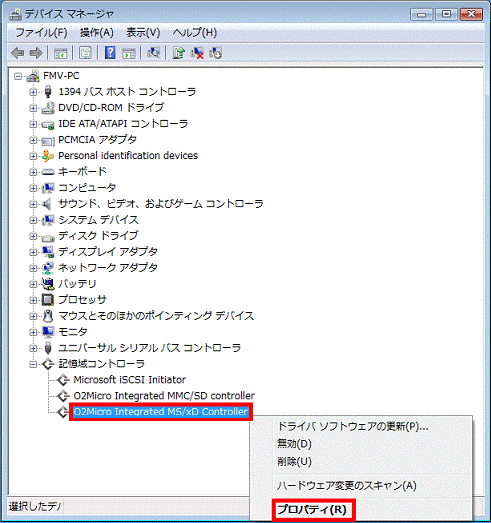Click the プロセッサ chip icon
Screen dimensions: 491x523
coord(48,300)
